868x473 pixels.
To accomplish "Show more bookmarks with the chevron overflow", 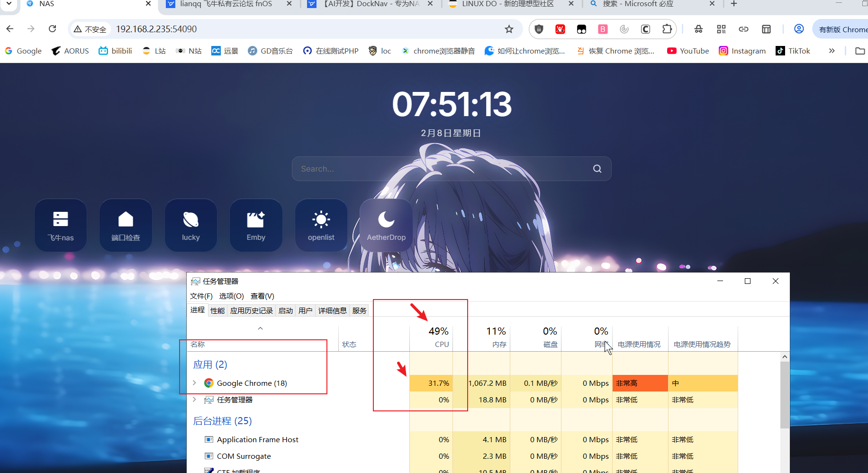I will (x=832, y=51).
